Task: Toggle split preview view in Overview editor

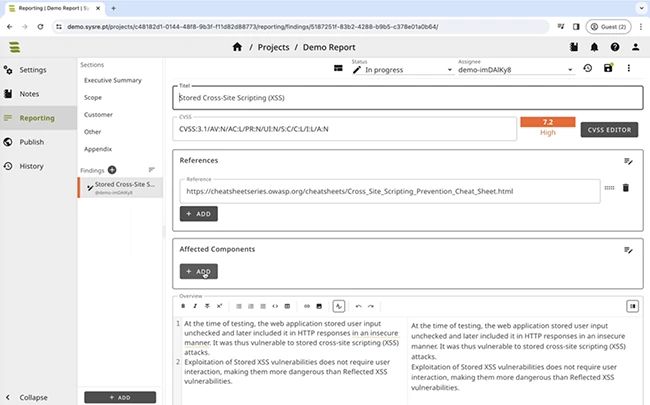Action: tap(632, 306)
